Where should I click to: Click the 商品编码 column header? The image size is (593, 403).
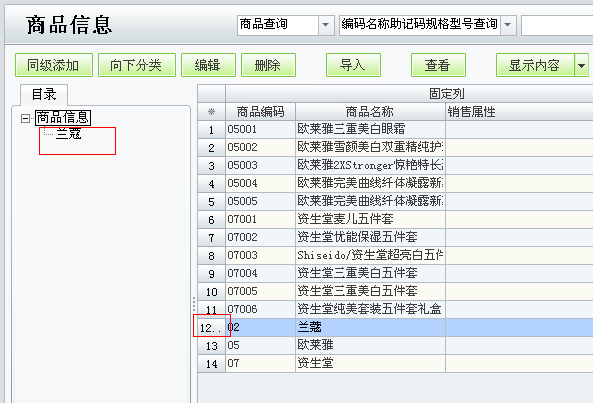point(260,112)
